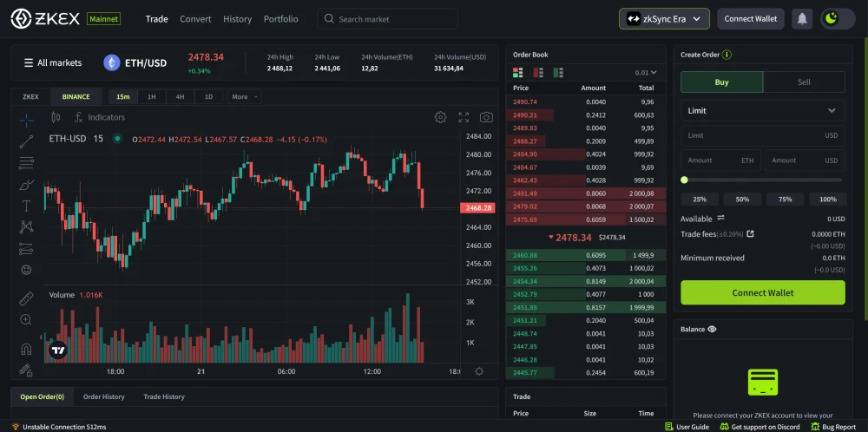This screenshot has width=868, height=432.
Task: Set order amount to 50%
Action: coord(742,200)
